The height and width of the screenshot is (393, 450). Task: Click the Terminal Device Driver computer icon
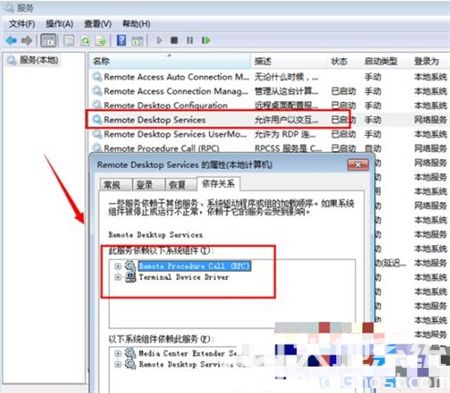point(130,277)
